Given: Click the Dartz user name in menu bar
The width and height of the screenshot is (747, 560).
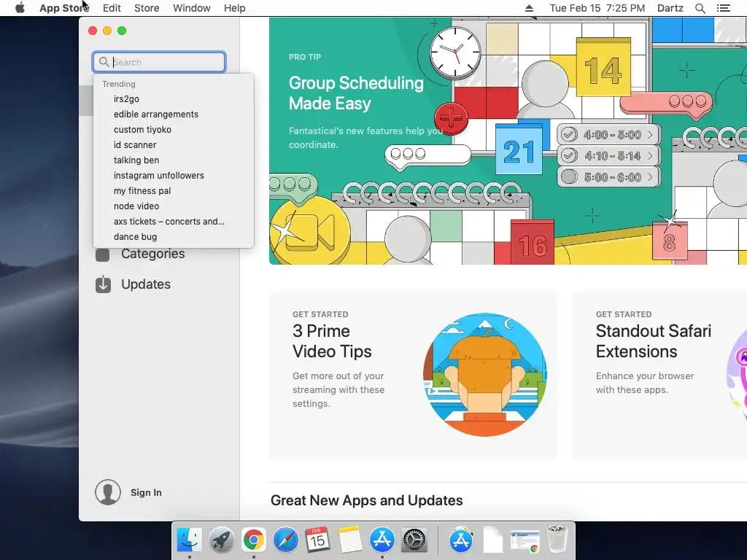Looking at the screenshot, I should pyautogui.click(x=670, y=8).
